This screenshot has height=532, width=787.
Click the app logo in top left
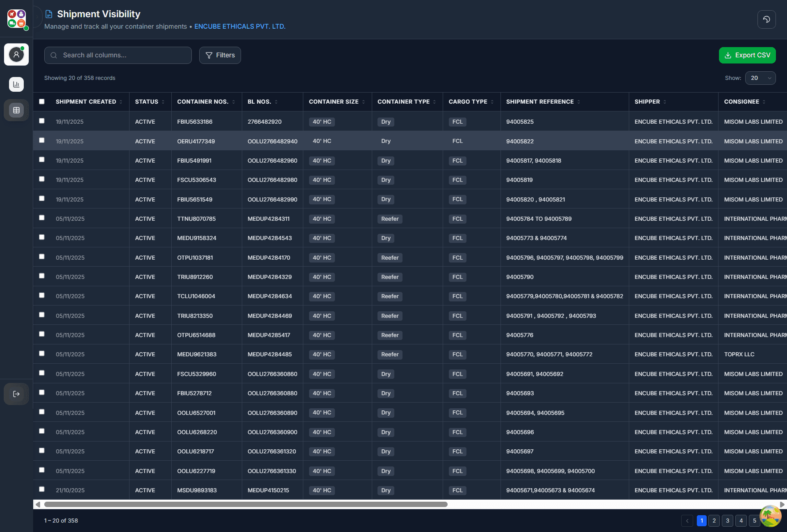coord(17,19)
